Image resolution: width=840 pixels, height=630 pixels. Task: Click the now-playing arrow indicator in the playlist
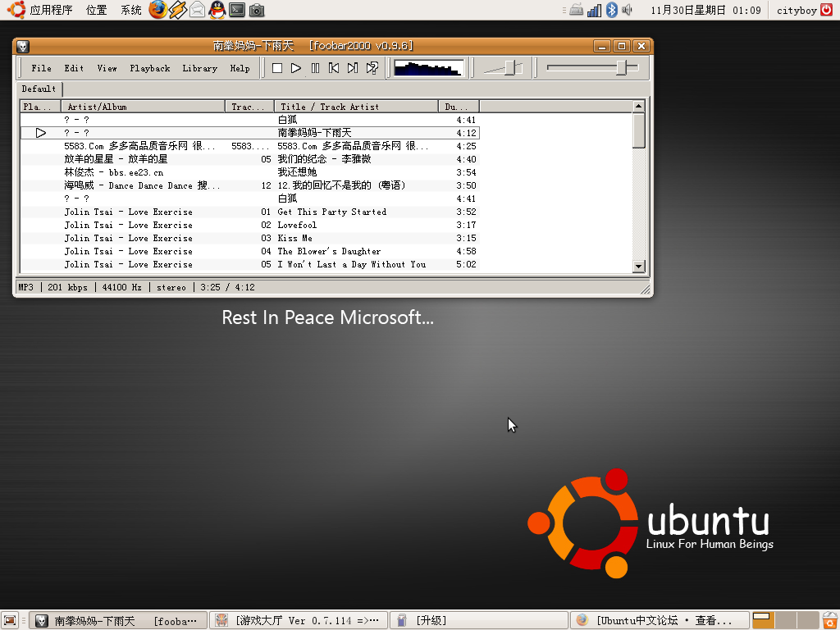41,133
